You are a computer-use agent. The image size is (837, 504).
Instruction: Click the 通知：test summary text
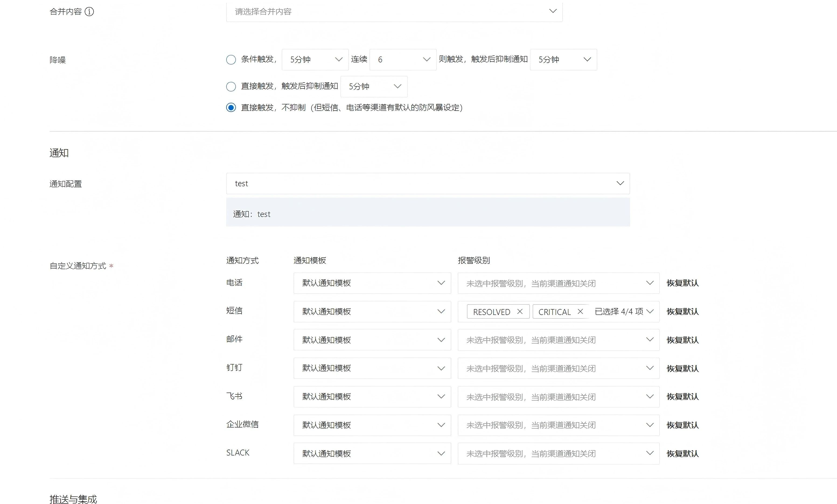(x=252, y=214)
